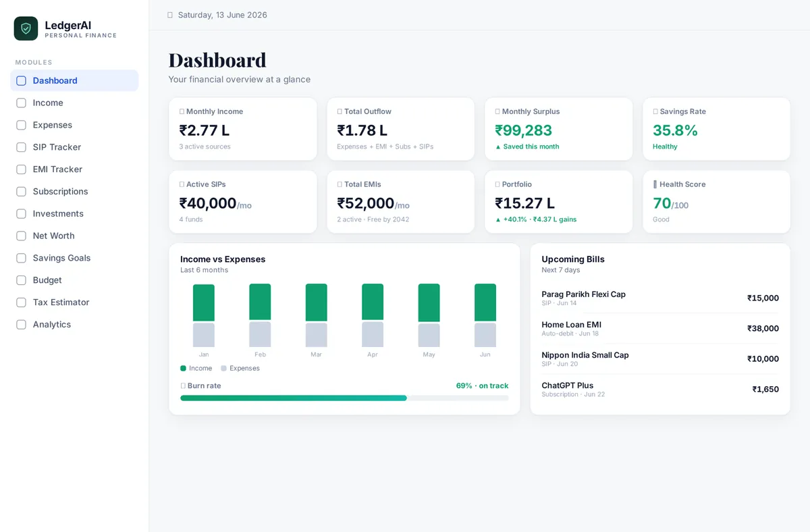Open the Income module
The width and height of the screenshot is (810, 532).
pos(74,103)
